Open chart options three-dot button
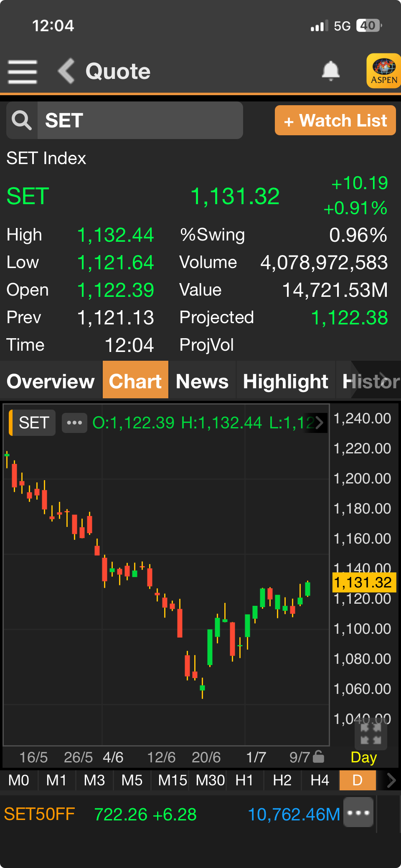Screen dimensions: 401x868 pyautogui.click(x=74, y=423)
